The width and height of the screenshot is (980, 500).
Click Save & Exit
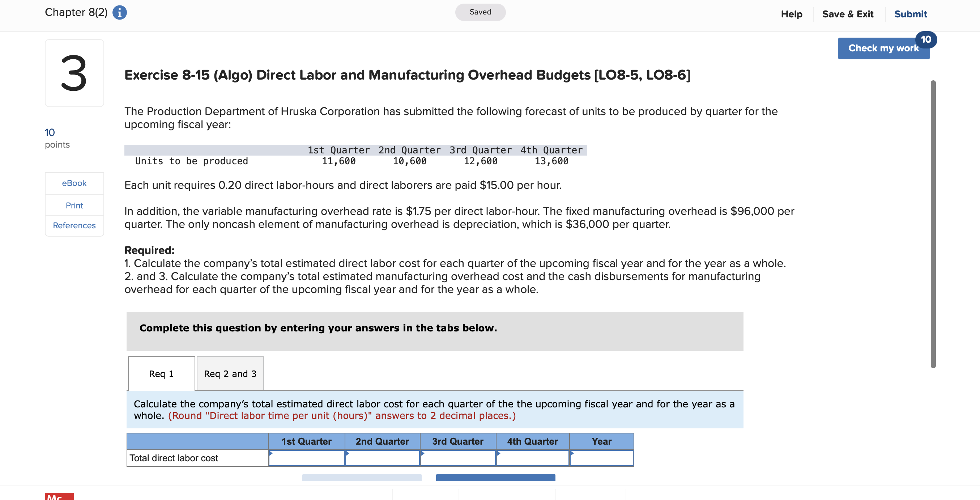click(848, 14)
